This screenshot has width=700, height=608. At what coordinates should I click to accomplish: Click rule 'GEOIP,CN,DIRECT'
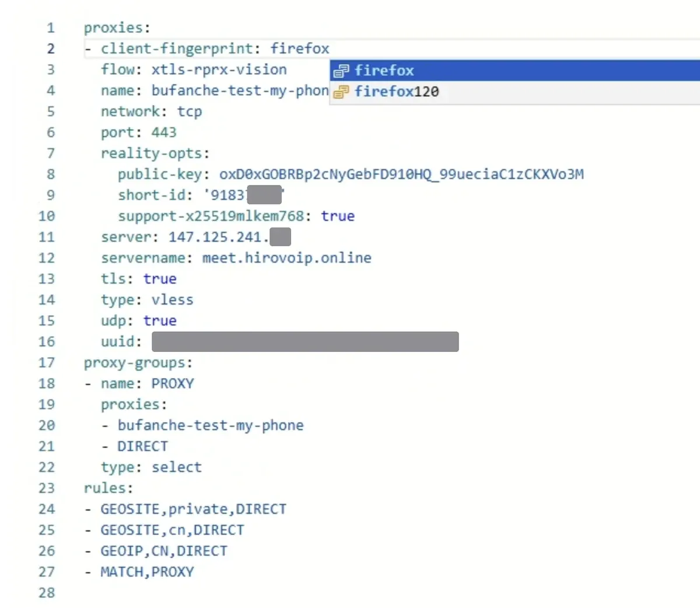pos(164,551)
